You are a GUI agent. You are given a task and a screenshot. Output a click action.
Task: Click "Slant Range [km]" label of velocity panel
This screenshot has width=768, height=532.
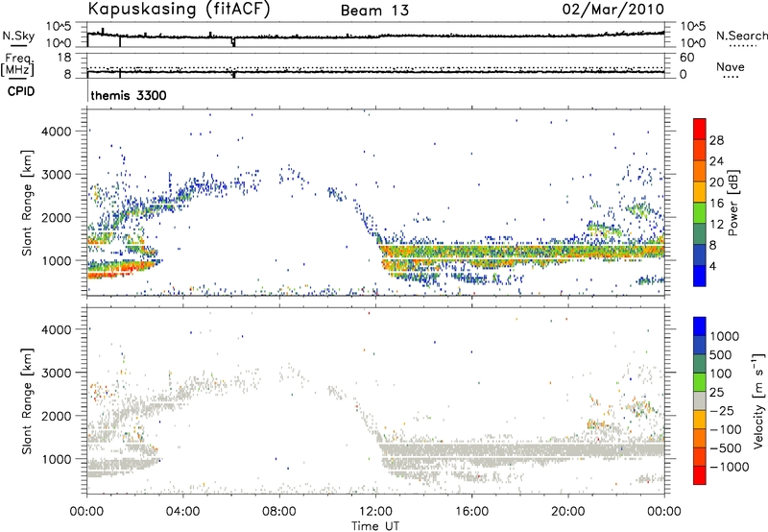pyautogui.click(x=27, y=401)
